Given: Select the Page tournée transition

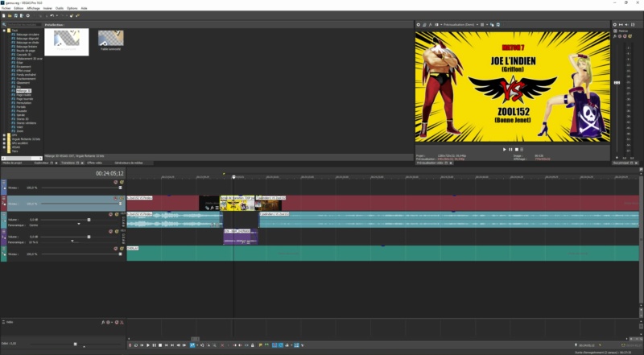Looking at the screenshot, I should 25,99.
